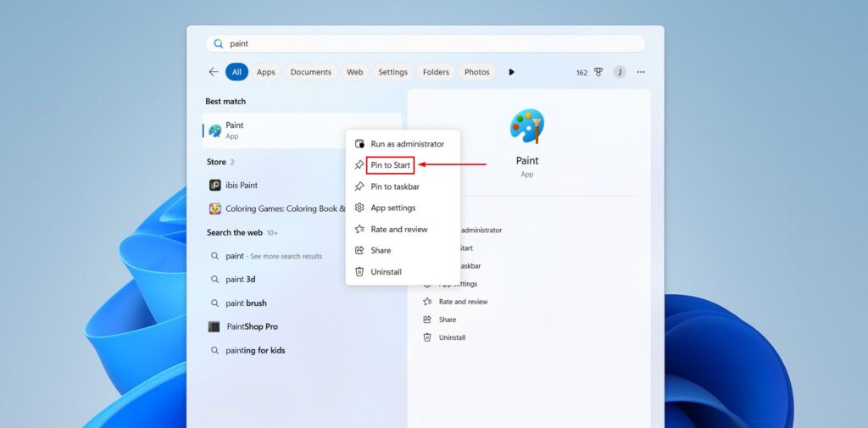Choose Pin to Start in context menu
Screen dimensions: 868x428
403,165
